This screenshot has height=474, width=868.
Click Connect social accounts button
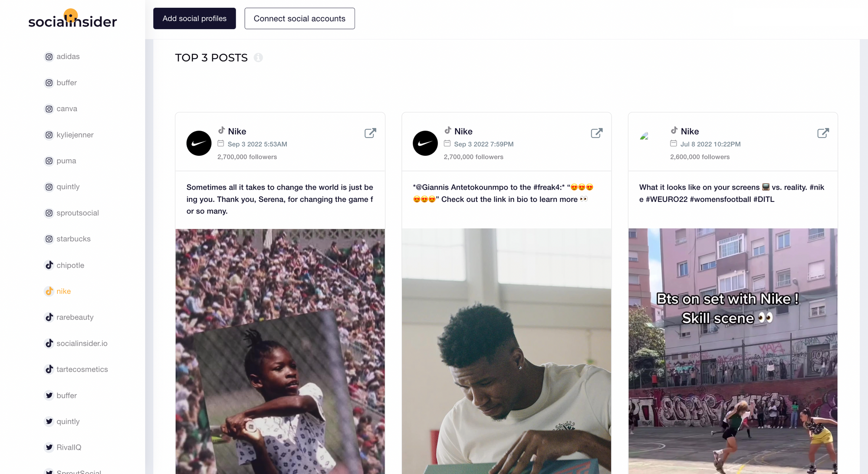(x=299, y=18)
